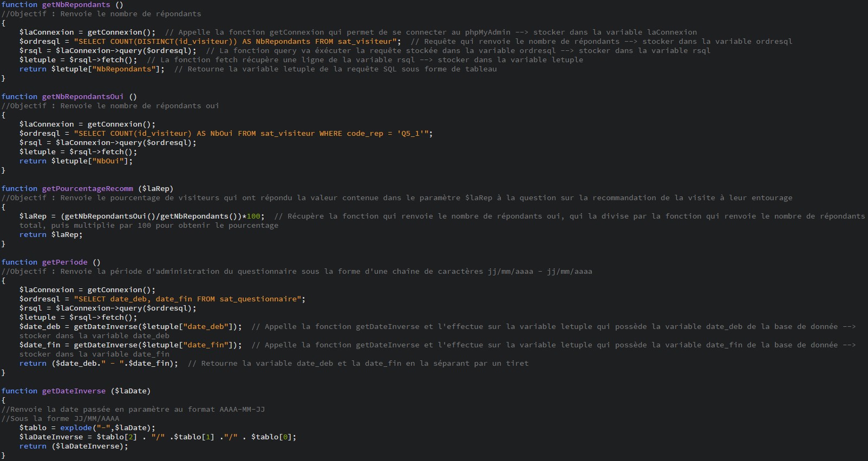Viewport: 868px width, 461px height.
Task: Click getPourcentageRecomm in its function declaration
Action: pos(87,188)
